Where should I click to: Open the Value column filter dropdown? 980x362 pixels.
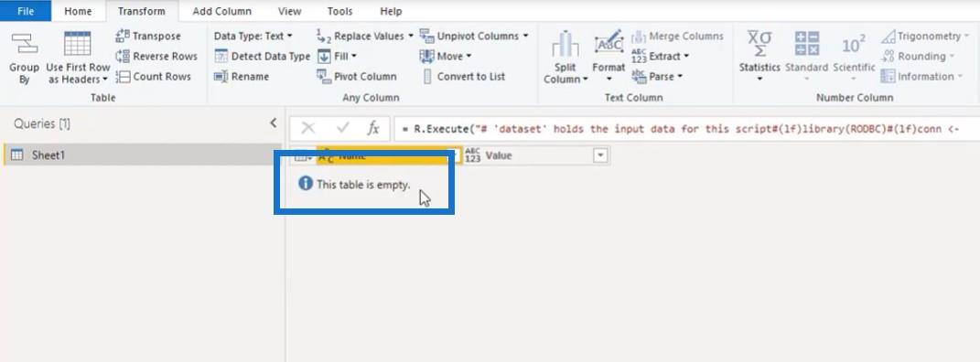600,156
